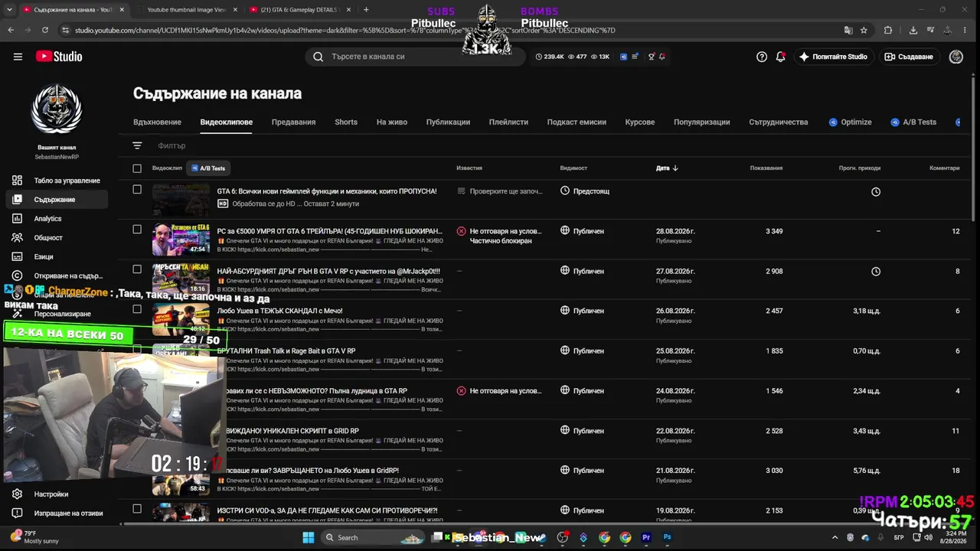Click the 3 349 views value
Screen dimensions: 980x551
pos(774,231)
